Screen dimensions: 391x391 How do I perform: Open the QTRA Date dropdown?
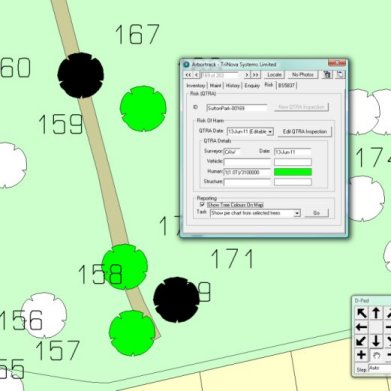tap(270, 132)
